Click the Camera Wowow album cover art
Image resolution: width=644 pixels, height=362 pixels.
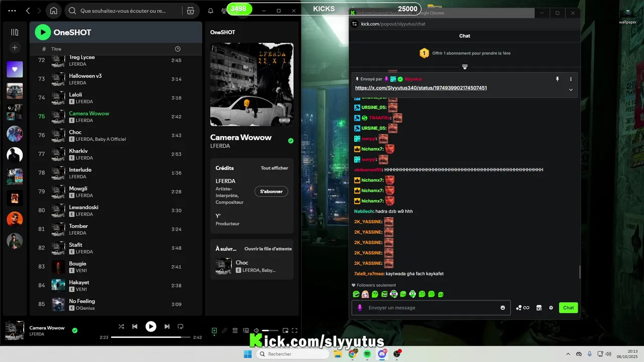[x=252, y=84]
